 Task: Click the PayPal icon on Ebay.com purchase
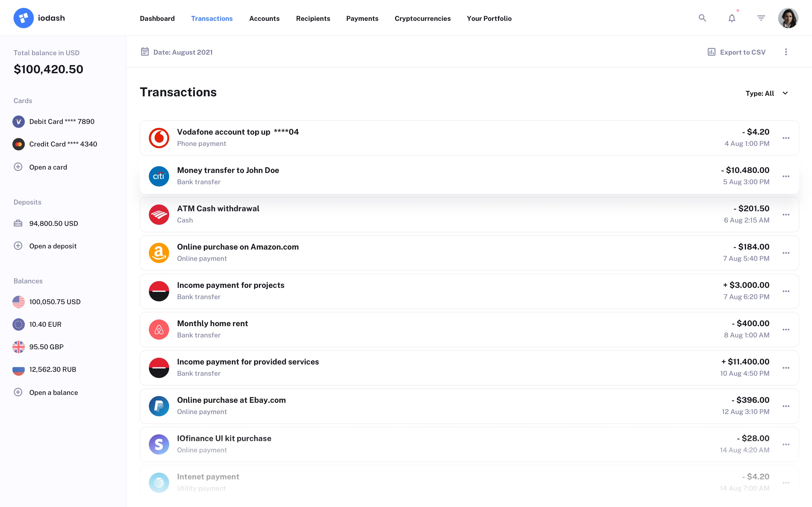coord(159,406)
